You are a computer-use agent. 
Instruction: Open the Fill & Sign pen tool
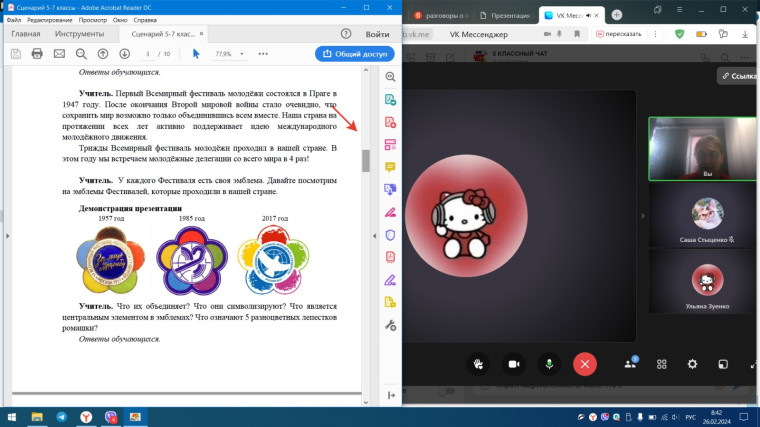pyautogui.click(x=390, y=280)
